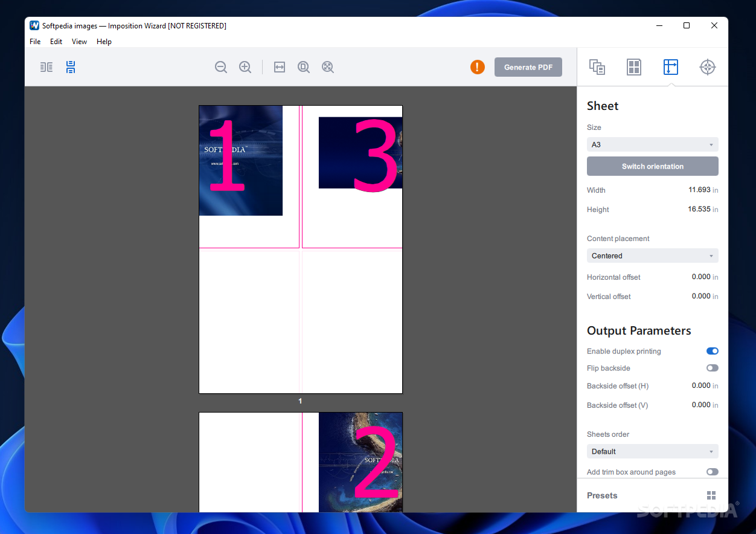Edit the sheet Width value 11.693
756x534 pixels.
(x=699, y=190)
